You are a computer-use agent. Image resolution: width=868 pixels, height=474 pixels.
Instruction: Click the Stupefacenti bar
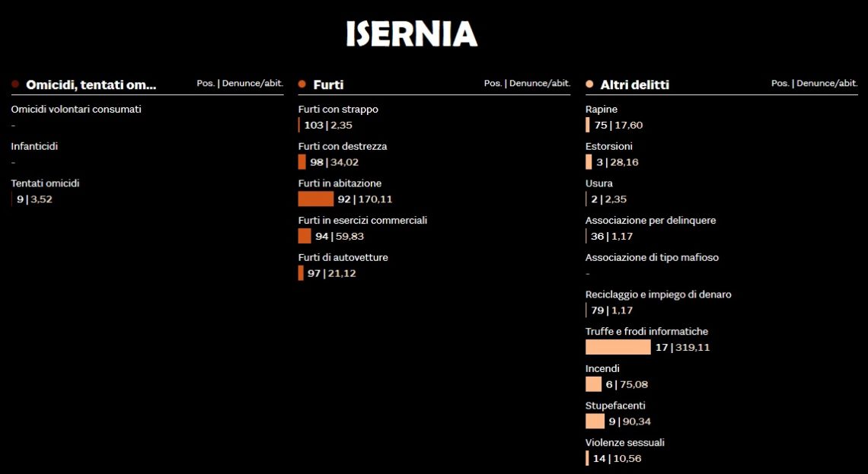pos(595,422)
